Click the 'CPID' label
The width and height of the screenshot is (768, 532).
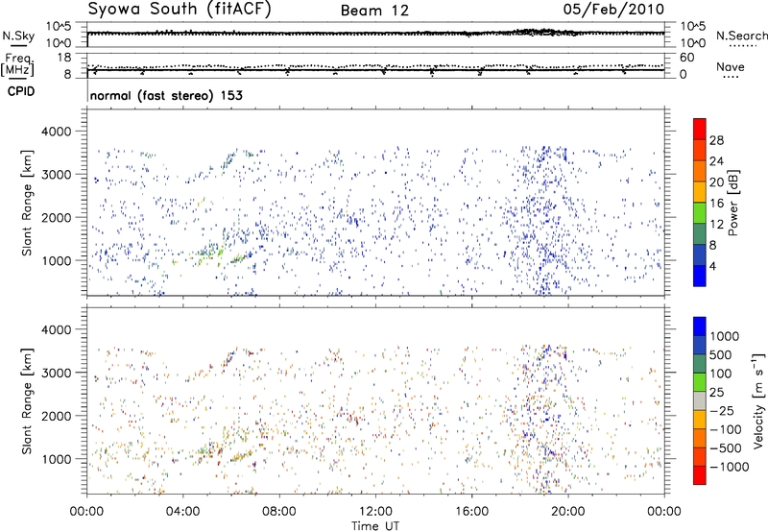(21, 91)
